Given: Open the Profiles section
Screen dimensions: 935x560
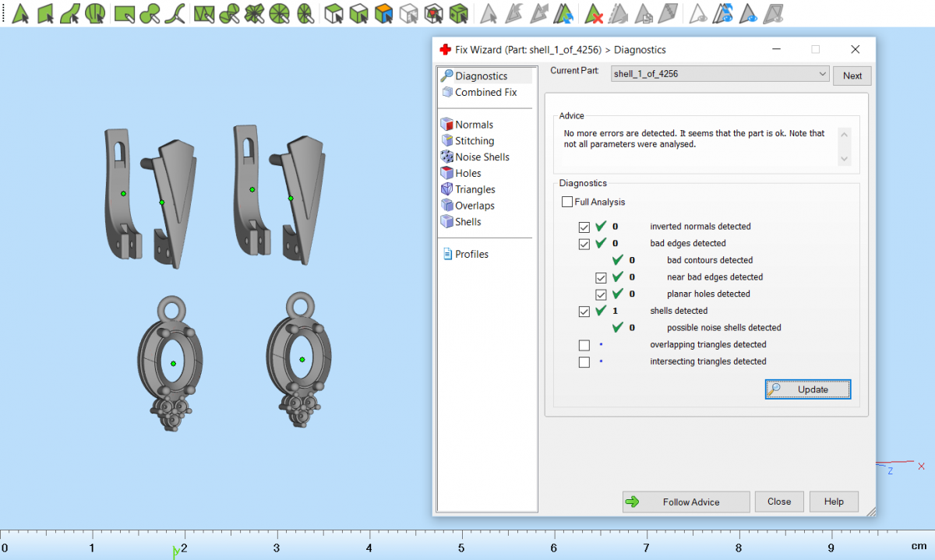Looking at the screenshot, I should click(471, 255).
